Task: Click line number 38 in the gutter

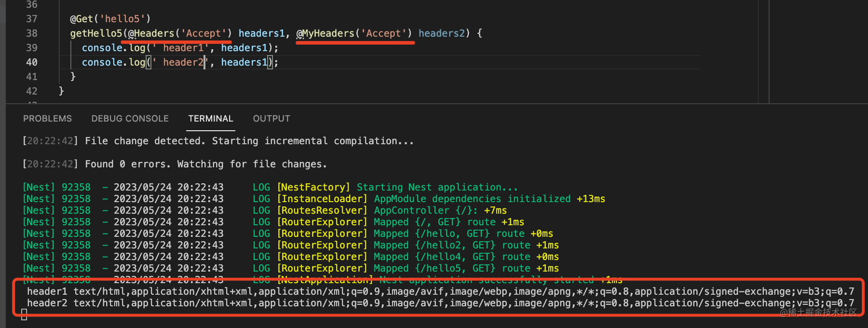Action: (x=31, y=33)
